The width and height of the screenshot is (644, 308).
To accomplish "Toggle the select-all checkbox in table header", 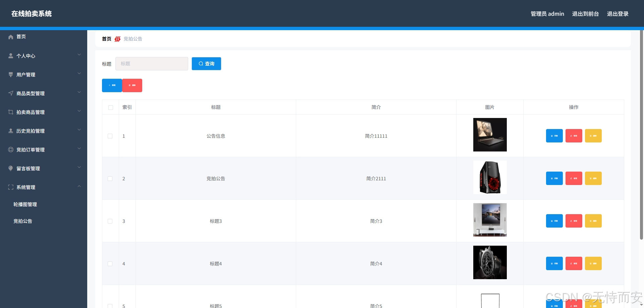I will click(111, 108).
